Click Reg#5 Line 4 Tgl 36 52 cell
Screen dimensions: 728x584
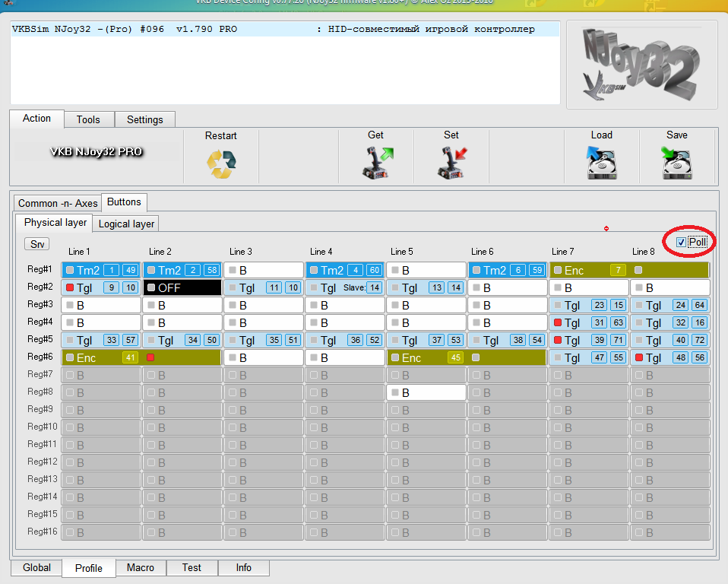(344, 340)
